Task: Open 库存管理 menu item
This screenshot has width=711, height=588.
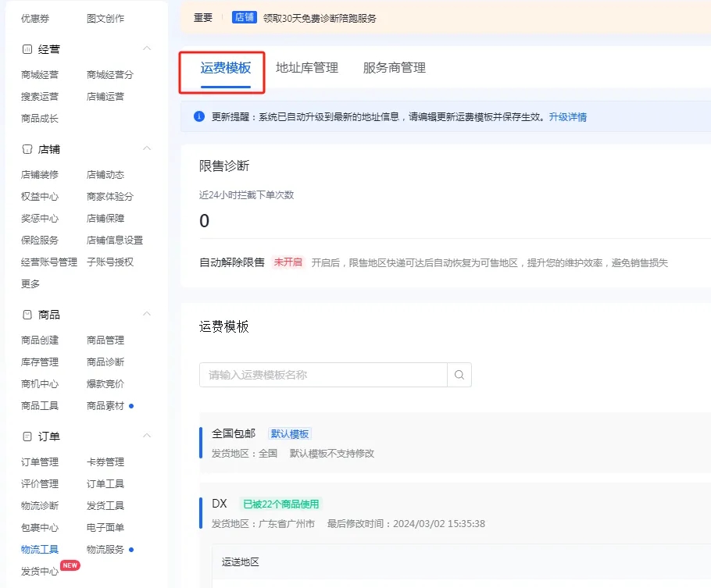Action: click(x=39, y=362)
